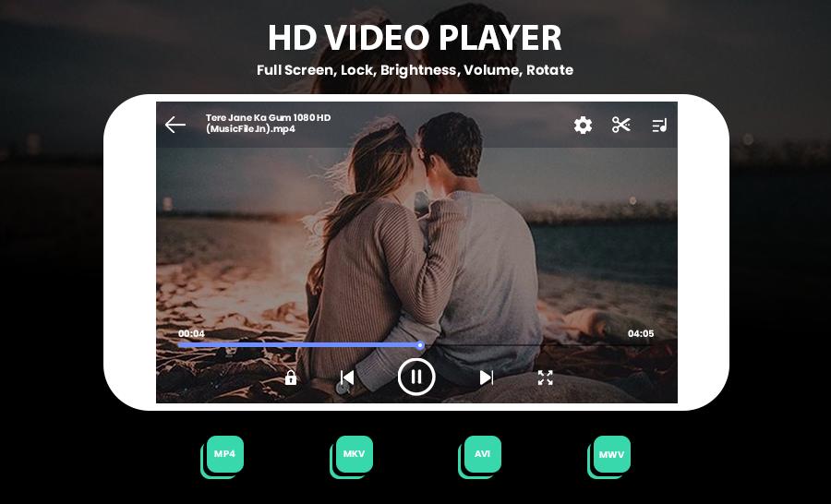
Task: Tap the scissors icon to trim video
Action: click(621, 125)
